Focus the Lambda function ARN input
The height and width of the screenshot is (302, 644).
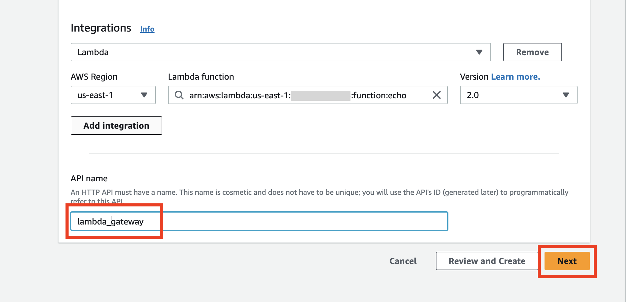pyautogui.click(x=306, y=95)
